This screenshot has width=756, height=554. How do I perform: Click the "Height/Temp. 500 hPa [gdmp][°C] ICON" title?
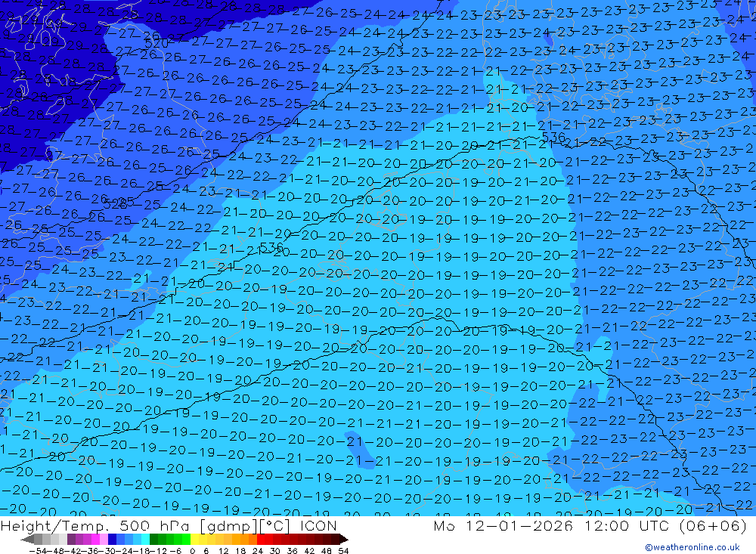click(169, 525)
